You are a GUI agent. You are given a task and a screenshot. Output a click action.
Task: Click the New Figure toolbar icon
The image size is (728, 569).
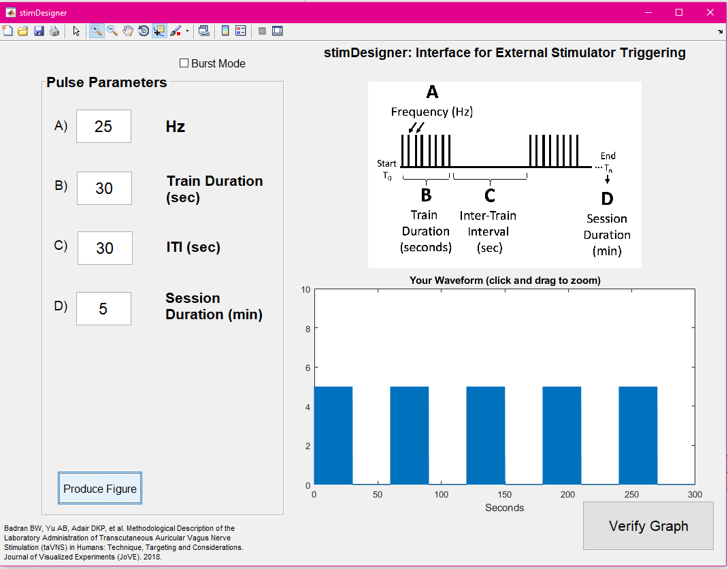(7, 31)
